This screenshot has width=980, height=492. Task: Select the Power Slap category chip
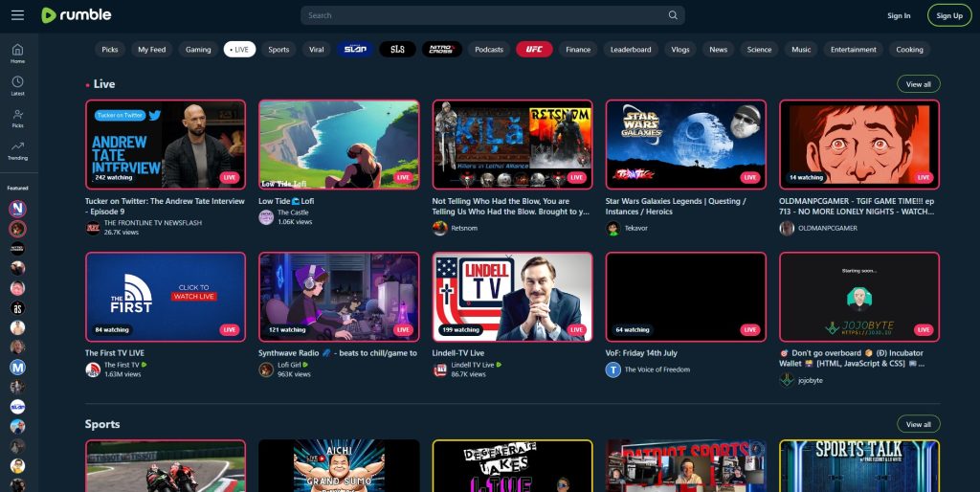tap(355, 50)
